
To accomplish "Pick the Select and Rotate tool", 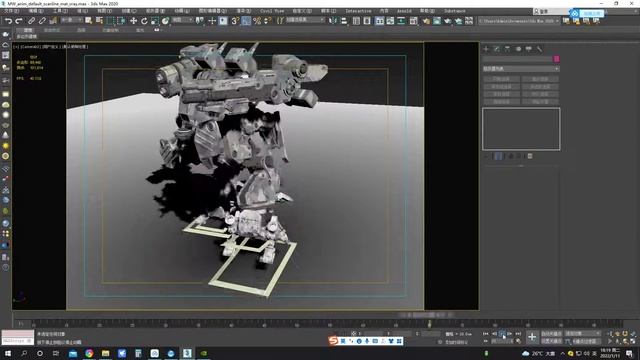I will (x=144, y=21).
